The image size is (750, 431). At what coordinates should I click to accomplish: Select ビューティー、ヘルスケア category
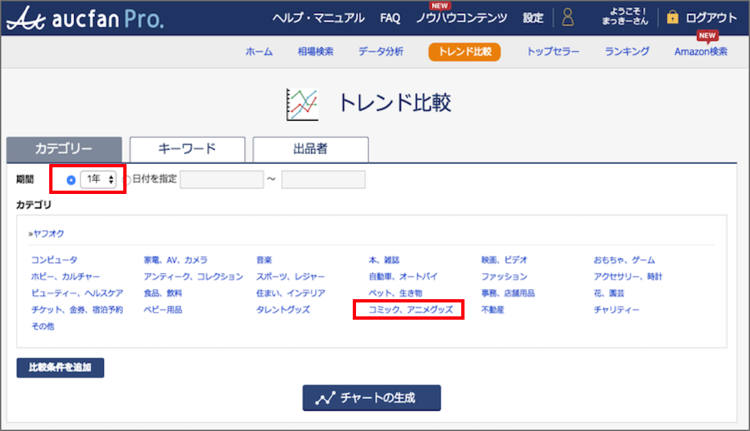pyautogui.click(x=77, y=293)
